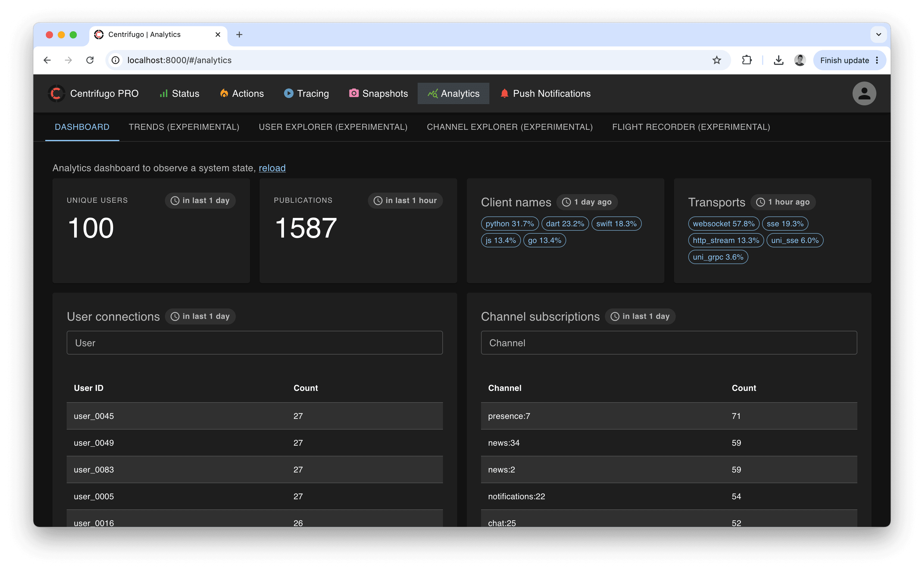This screenshot has width=924, height=571.
Task: Click the user_0083 row
Action: tap(255, 469)
